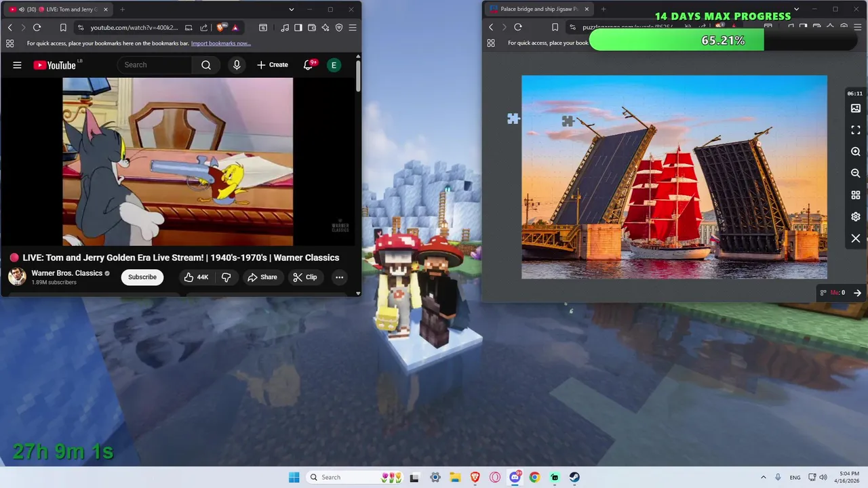Open YouTube hamburger guide menu
Viewport: 868px width, 488px height.
[x=17, y=65]
